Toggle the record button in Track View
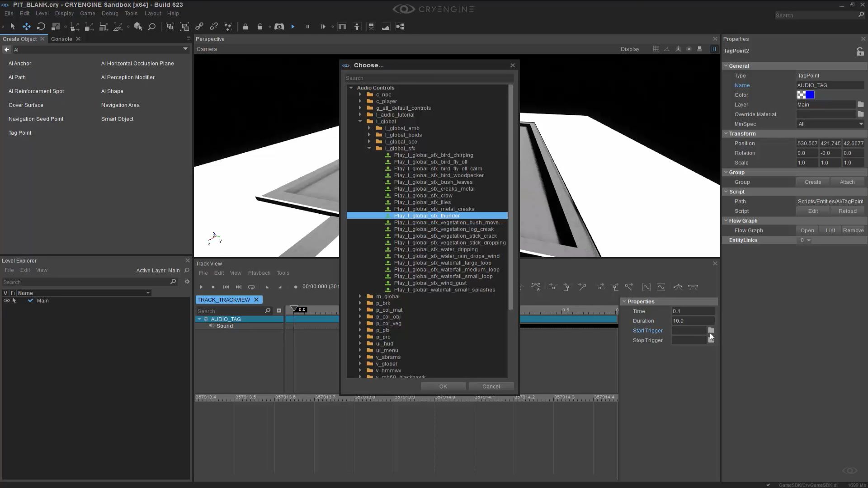The width and height of the screenshot is (868, 488). [x=295, y=287]
